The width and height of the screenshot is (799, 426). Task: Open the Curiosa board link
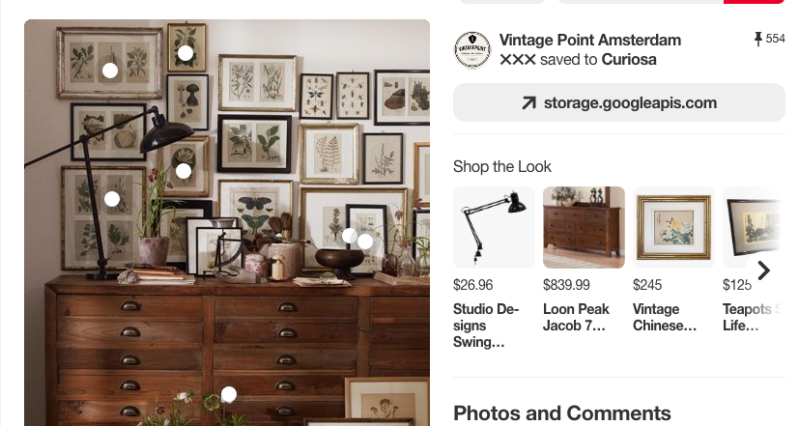(629, 60)
